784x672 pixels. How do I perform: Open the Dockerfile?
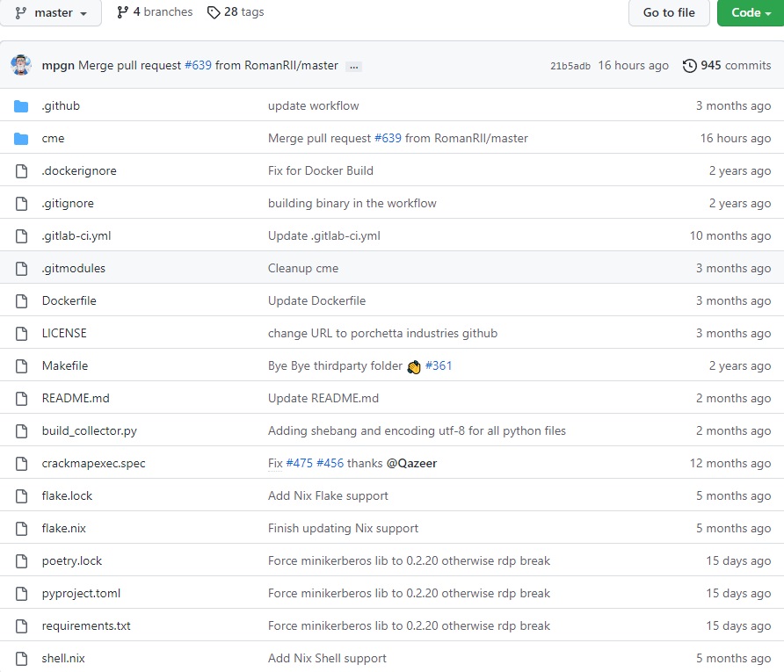click(69, 300)
